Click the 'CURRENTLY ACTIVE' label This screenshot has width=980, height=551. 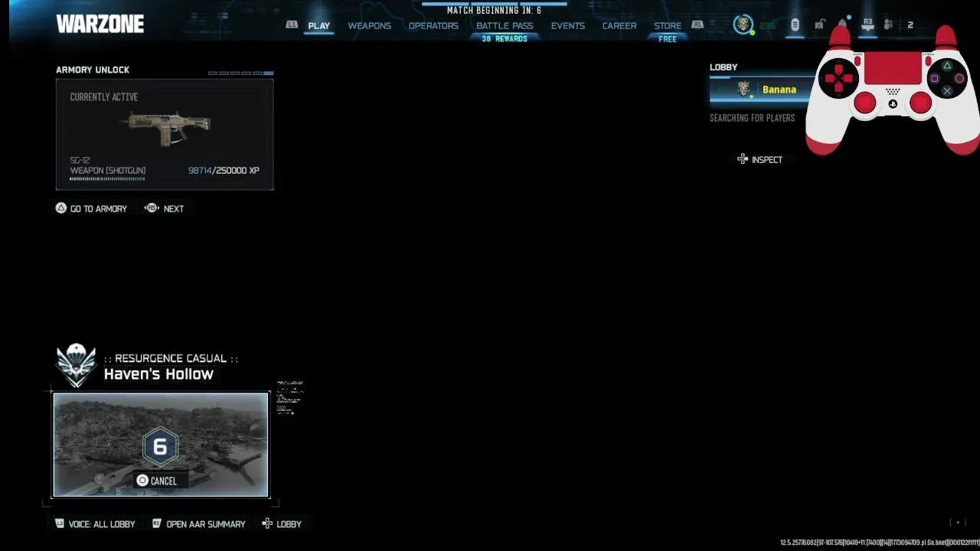[103, 97]
